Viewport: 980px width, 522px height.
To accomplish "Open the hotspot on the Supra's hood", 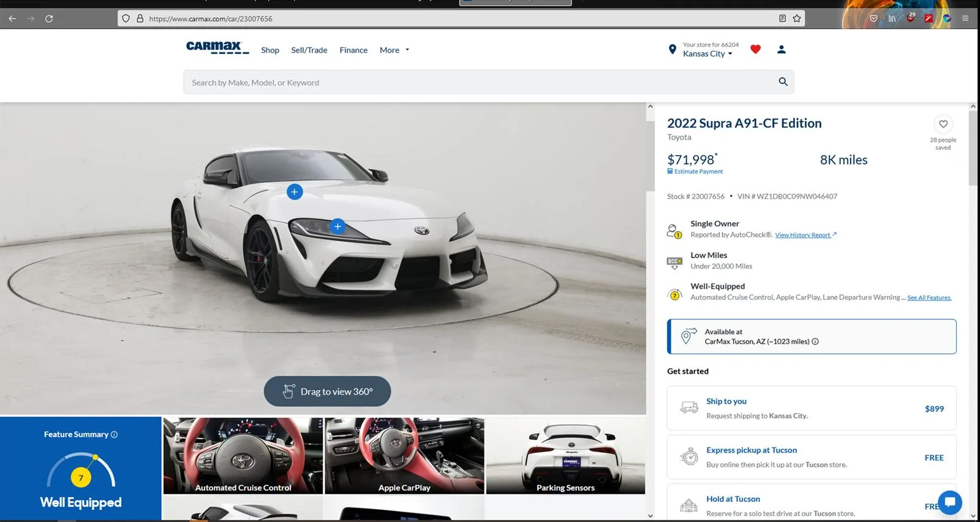I will (x=294, y=192).
